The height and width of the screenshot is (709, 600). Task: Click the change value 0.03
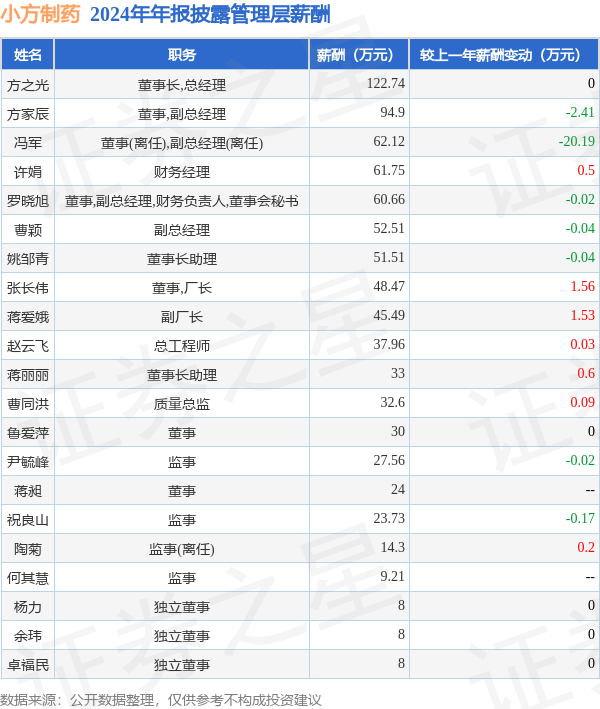point(583,344)
